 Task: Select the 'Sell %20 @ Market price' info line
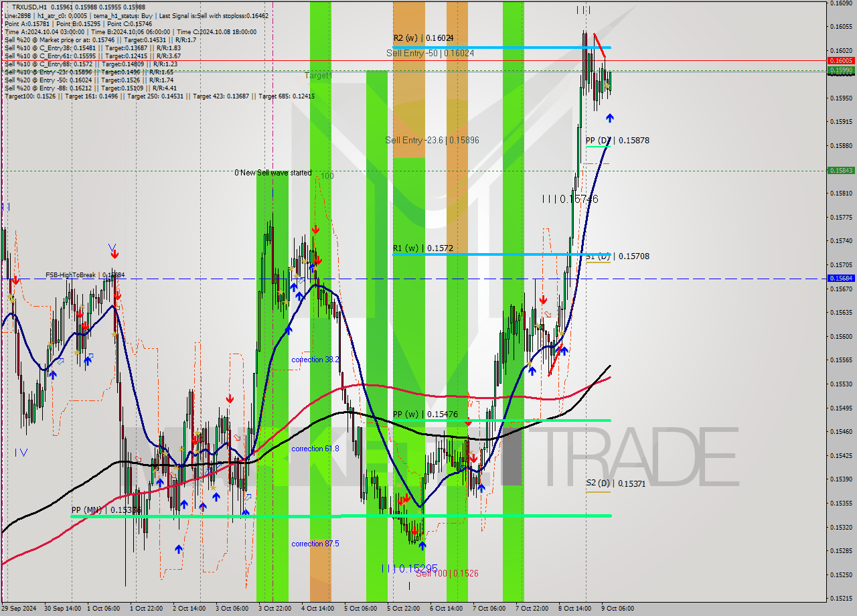(100, 40)
